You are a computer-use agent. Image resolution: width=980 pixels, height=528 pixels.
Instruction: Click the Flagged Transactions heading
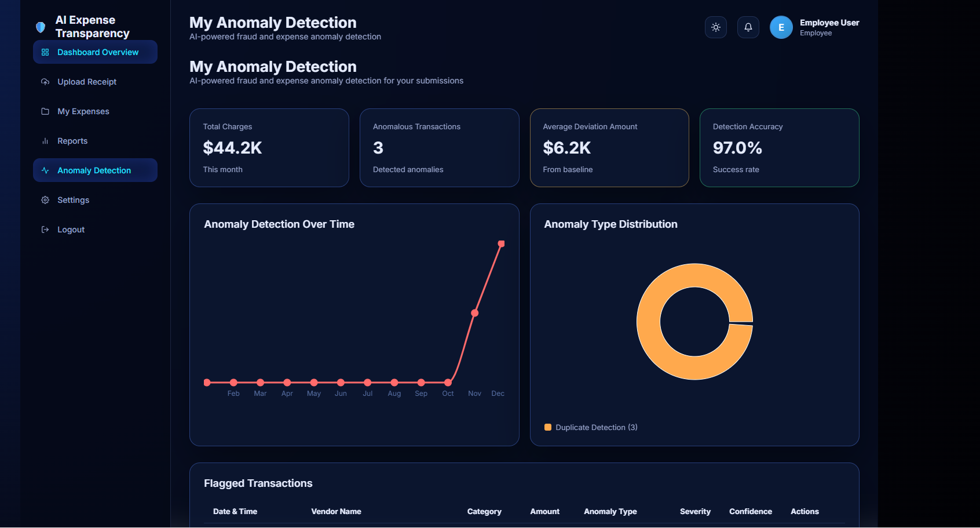(258, 483)
